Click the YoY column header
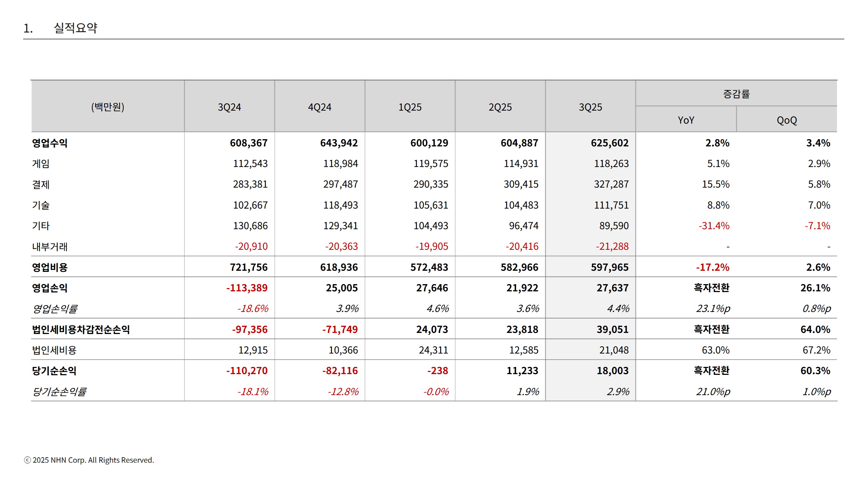This screenshot has width=868, height=488. coord(686,120)
